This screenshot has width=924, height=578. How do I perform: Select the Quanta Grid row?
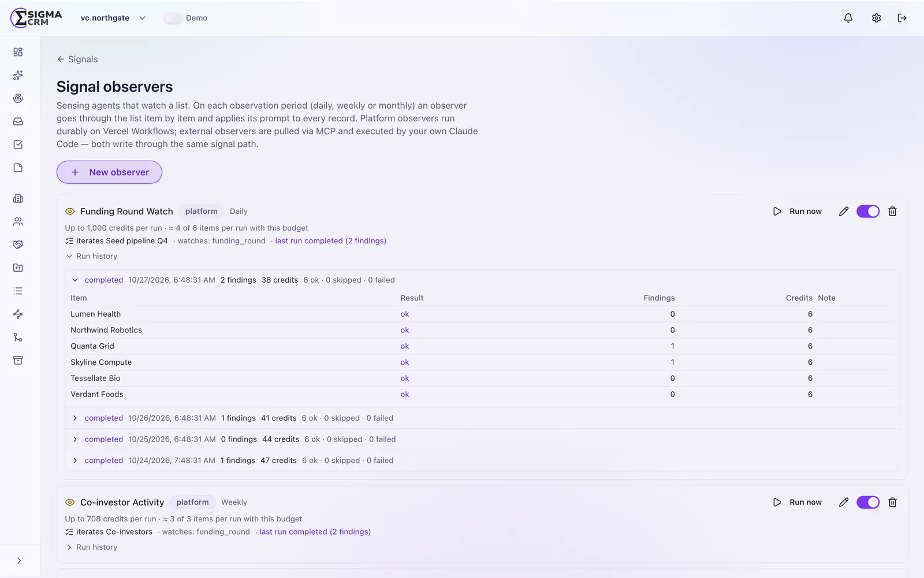[482, 346]
